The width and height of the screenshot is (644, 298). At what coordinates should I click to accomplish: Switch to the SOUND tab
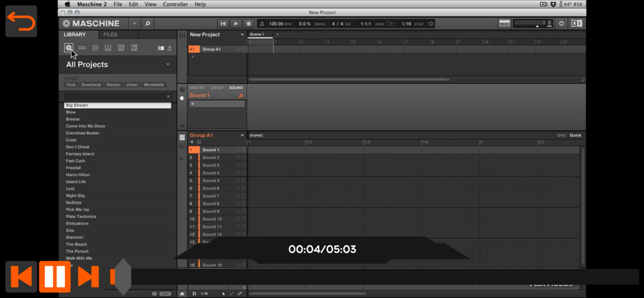tap(236, 88)
